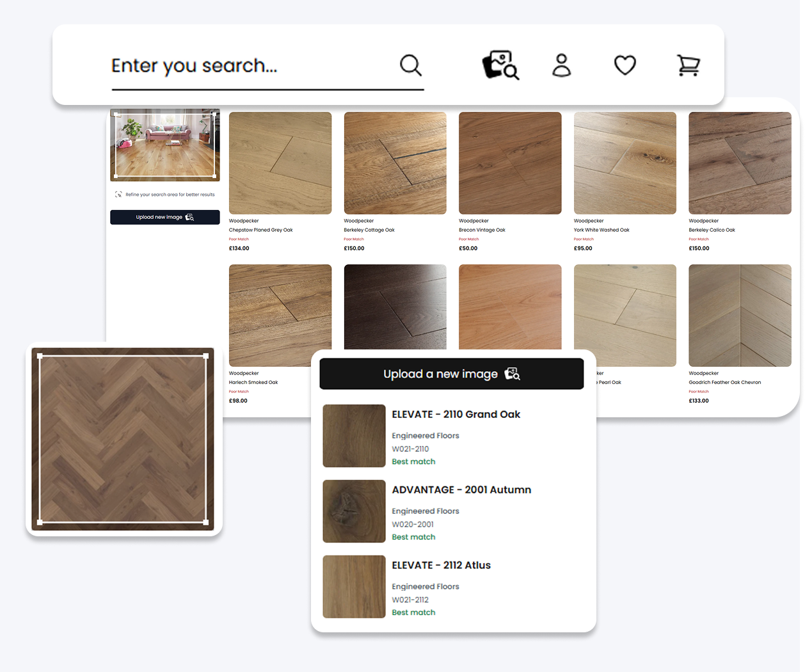Image resolution: width=805 pixels, height=672 pixels.
Task: Click the Enter you search input field
Action: point(224,65)
